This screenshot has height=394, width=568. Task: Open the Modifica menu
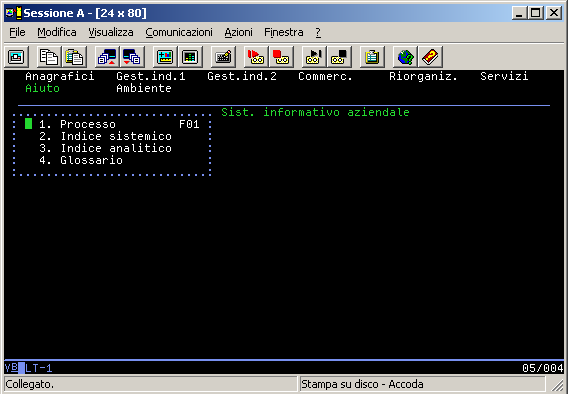coord(57,33)
